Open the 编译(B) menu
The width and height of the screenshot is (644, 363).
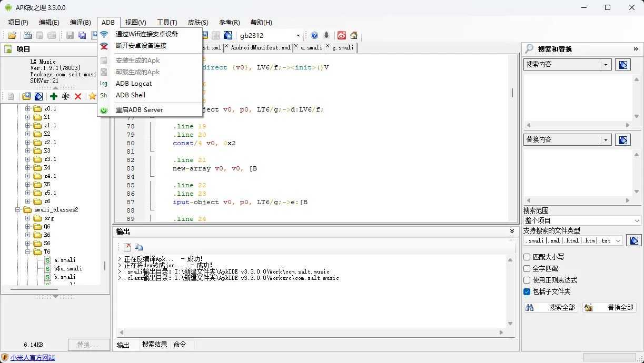coord(80,22)
